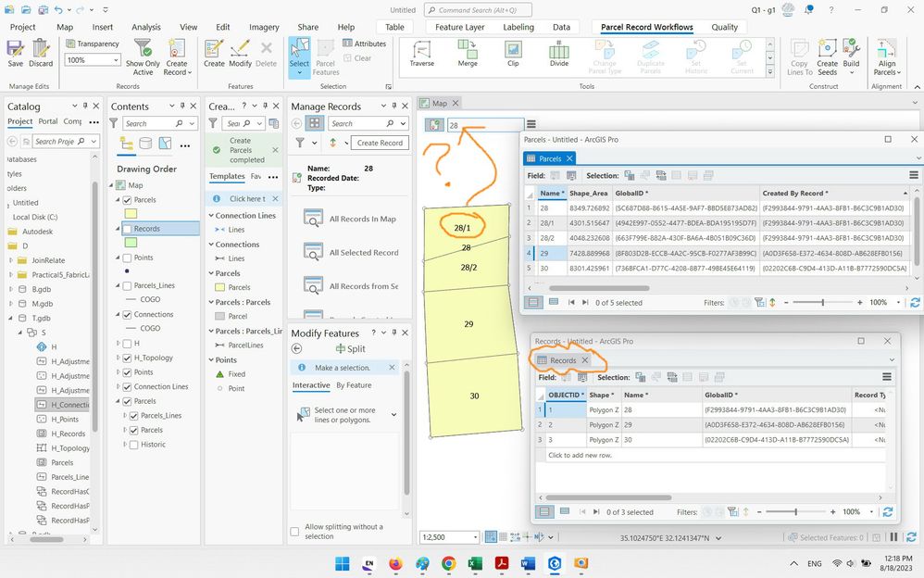
Task: Click refresh icon in Records table
Action: pos(888,512)
